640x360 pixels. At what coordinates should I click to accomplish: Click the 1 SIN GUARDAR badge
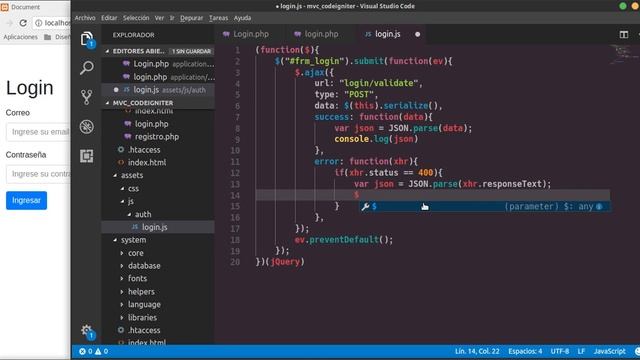pyautogui.click(x=191, y=51)
